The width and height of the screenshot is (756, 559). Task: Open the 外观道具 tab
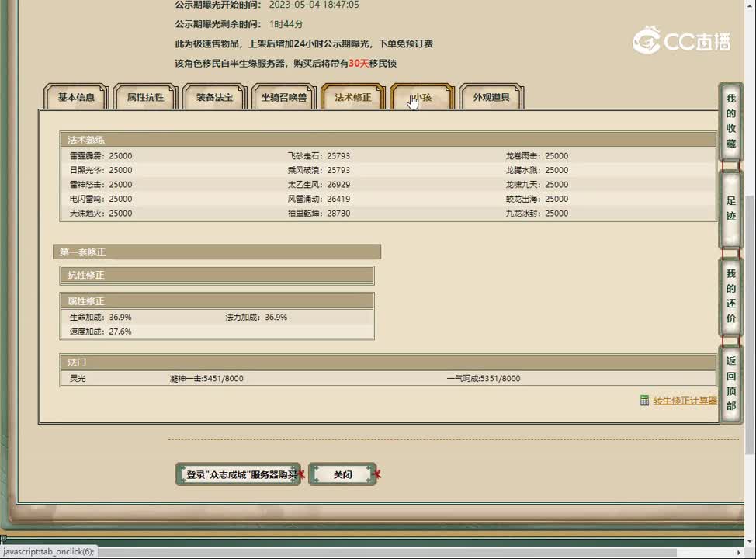[491, 97]
